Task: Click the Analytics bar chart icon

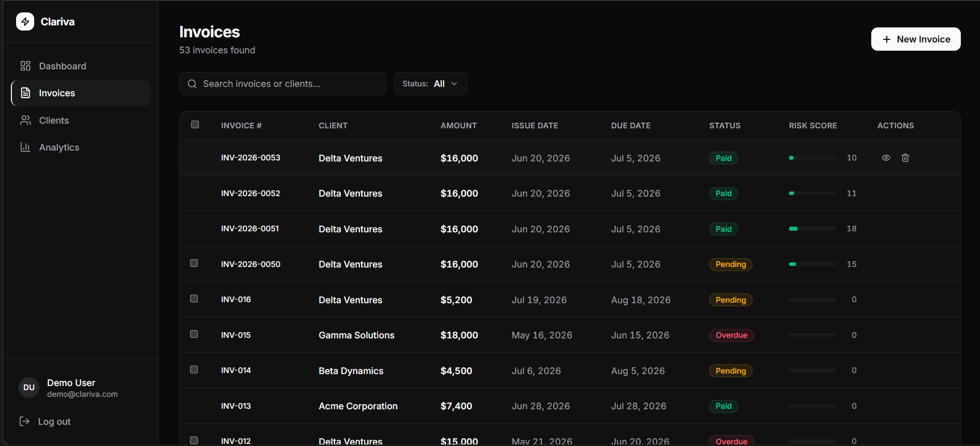Action: [x=25, y=147]
